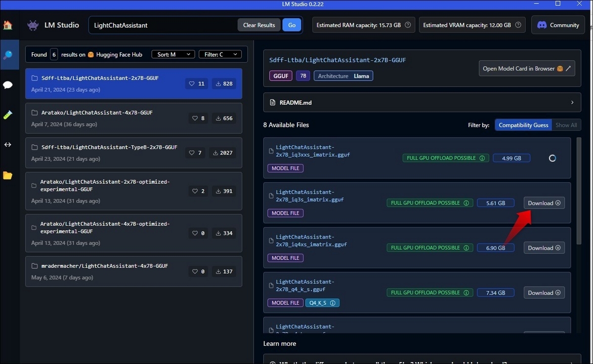The image size is (593, 364).
Task: Select Sdff-Ltba/LightChatAssistant-TypeB-2x7B-GGUF result
Action: coord(133,153)
